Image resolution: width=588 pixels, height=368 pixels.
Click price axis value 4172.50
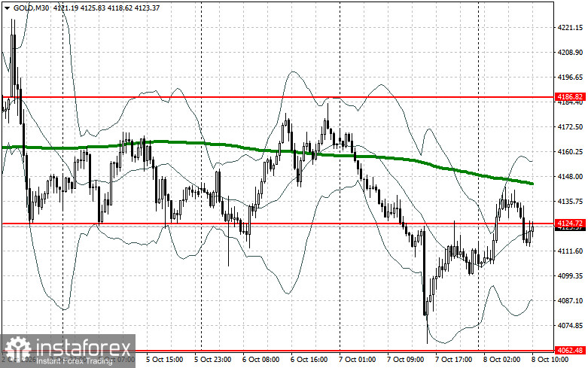(x=571, y=127)
